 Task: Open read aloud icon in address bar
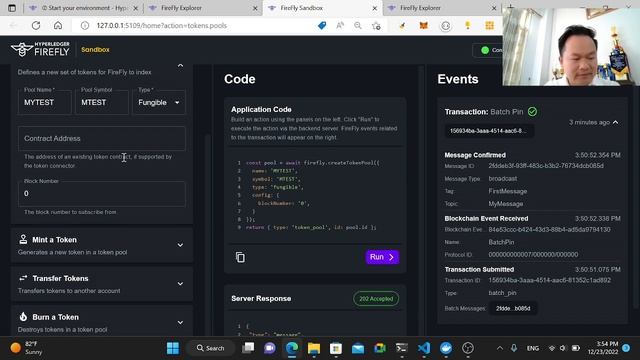[340, 26]
